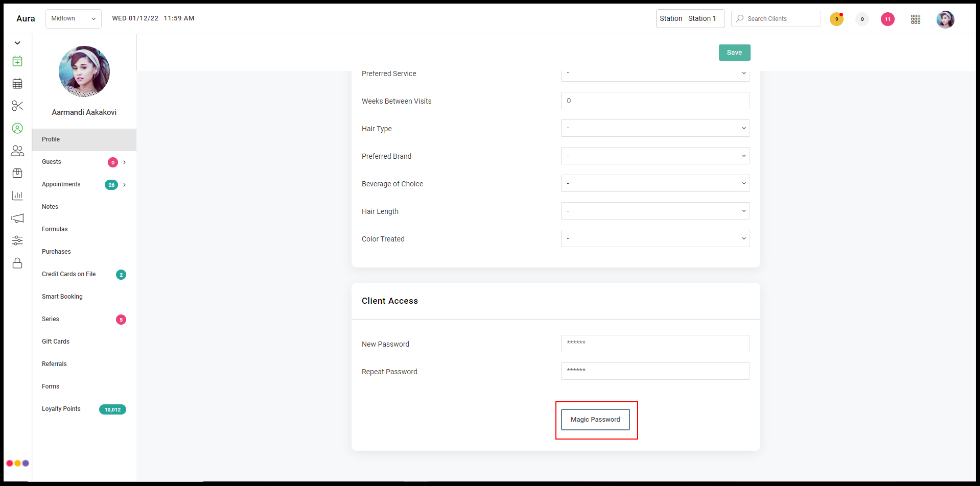980x486 pixels.
Task: Expand the Beverage of Choice dropdown
Action: coord(655,183)
